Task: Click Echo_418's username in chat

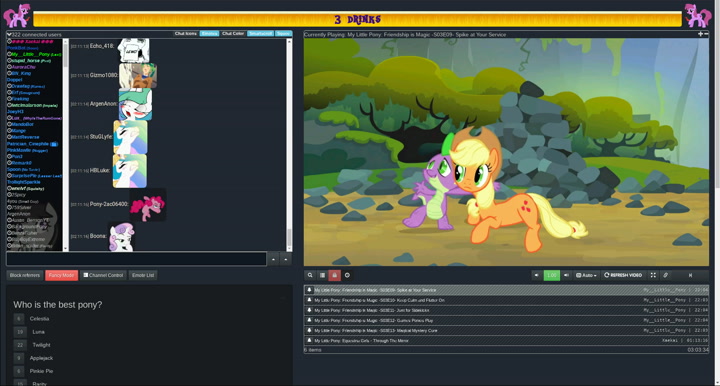Action: (101, 46)
